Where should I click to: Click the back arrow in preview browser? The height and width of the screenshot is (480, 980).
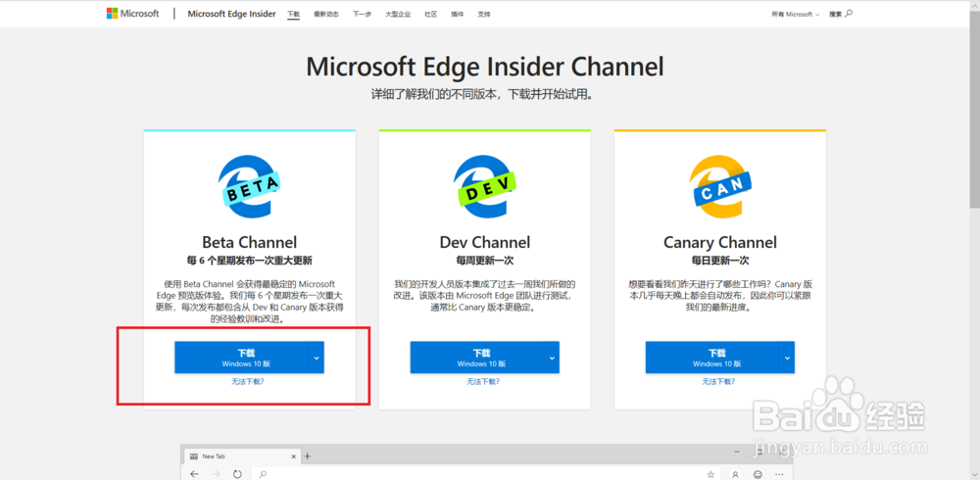pyautogui.click(x=194, y=474)
